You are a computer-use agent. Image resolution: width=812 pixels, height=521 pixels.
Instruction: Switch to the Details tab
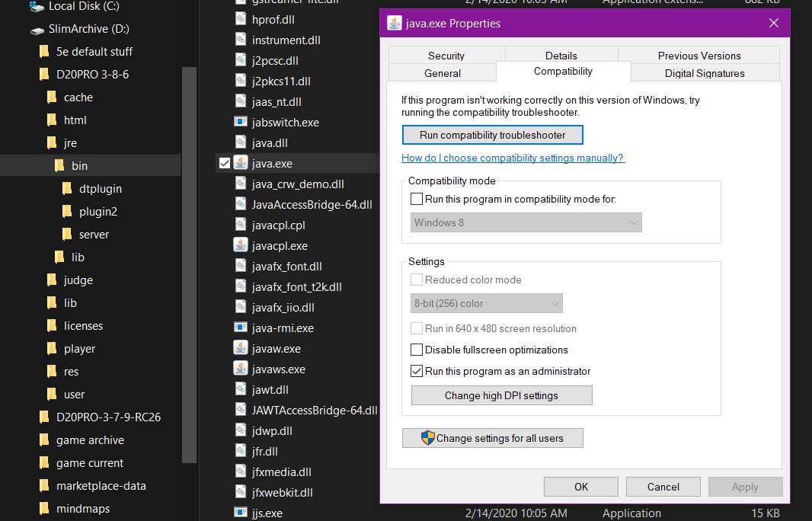(x=561, y=56)
